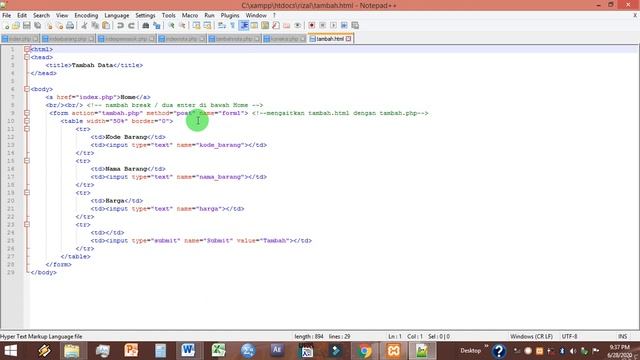Open the Plugins menu

230,16
